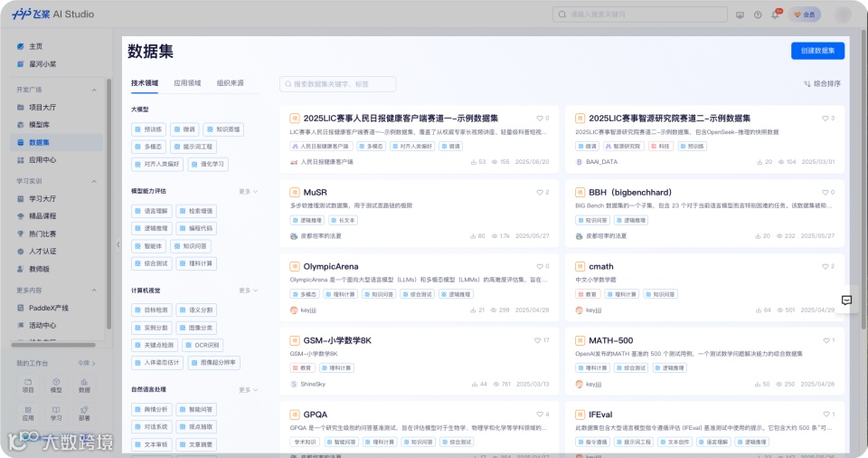The image size is (868, 458).
Task: Switch to the 组织来源 tab
Action: pyautogui.click(x=231, y=83)
